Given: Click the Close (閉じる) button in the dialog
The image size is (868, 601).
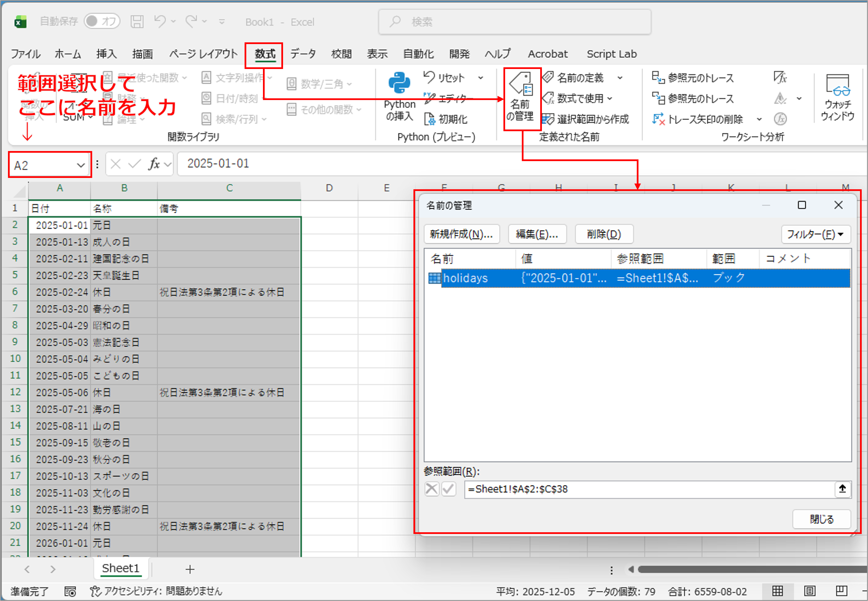Looking at the screenshot, I should [821, 519].
